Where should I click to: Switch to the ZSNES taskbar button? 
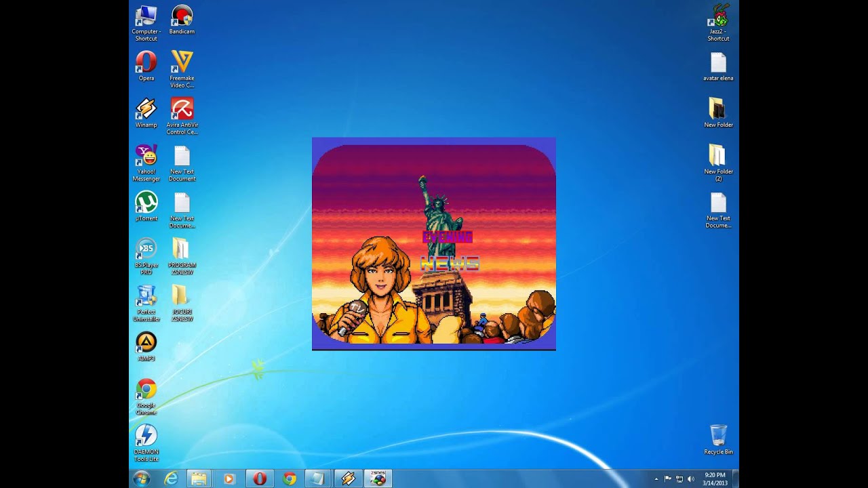tap(378, 479)
